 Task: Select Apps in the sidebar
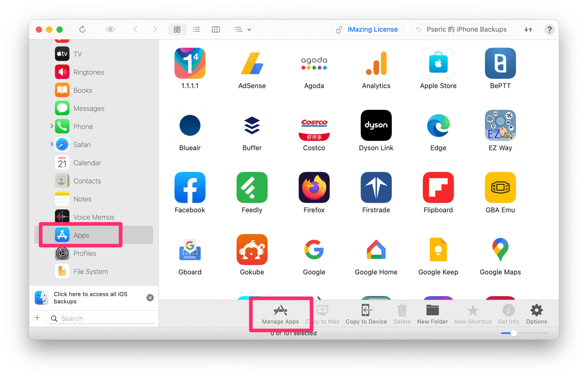pos(94,235)
